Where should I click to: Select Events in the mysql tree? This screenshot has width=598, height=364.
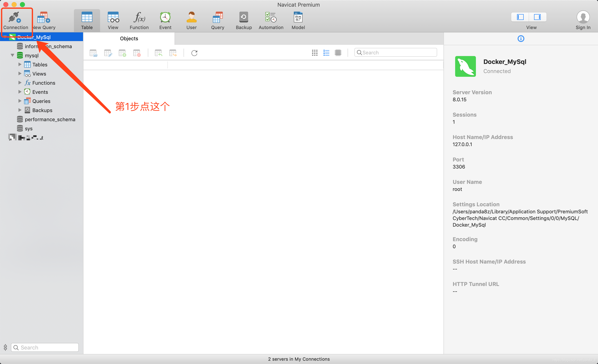coord(40,92)
